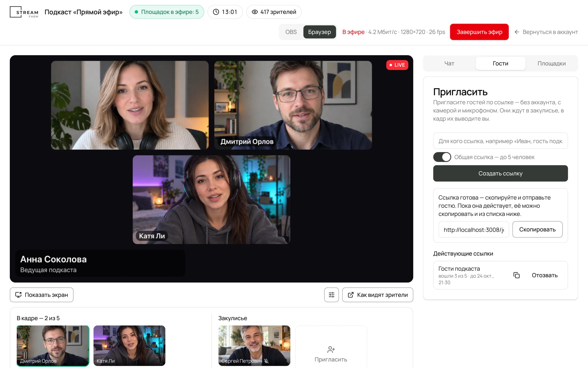Click «Вернуться в аккаунт» link

pyautogui.click(x=546, y=32)
